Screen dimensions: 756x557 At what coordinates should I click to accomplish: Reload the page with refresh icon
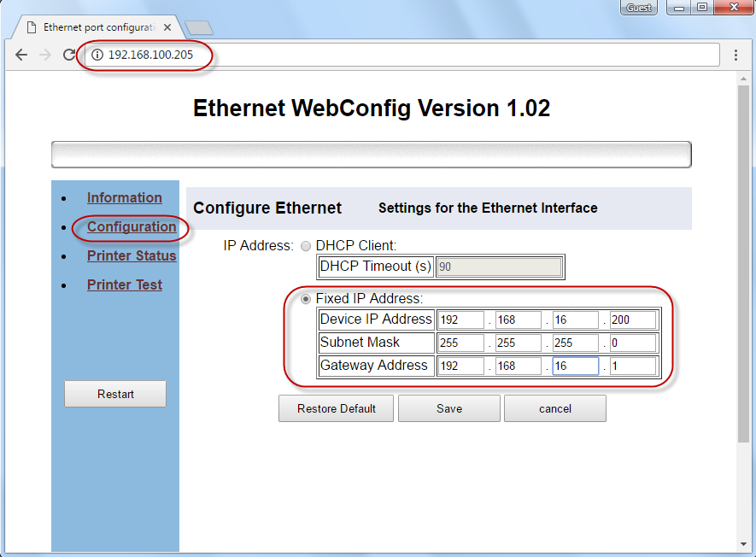[69, 55]
